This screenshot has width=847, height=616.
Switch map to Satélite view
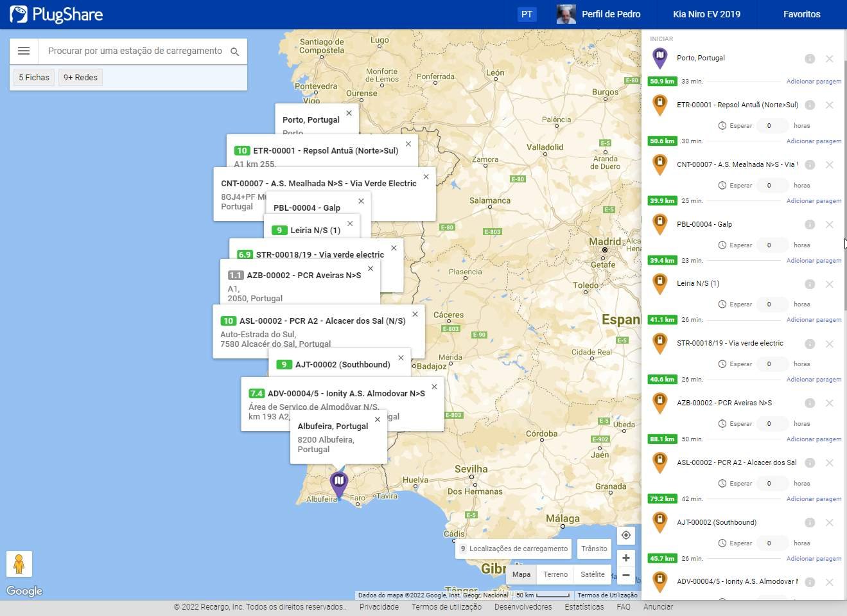pos(592,574)
